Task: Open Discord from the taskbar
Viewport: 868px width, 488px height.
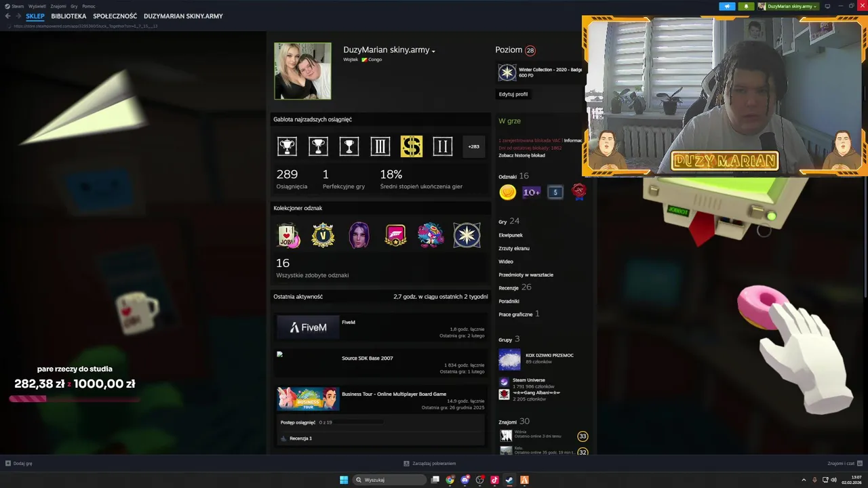Action: (x=465, y=480)
